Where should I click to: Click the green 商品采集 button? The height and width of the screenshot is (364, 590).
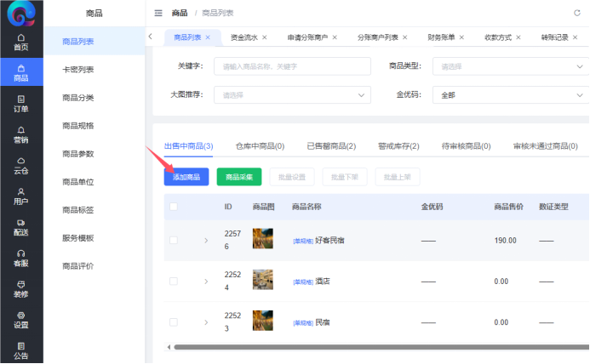[x=239, y=177]
